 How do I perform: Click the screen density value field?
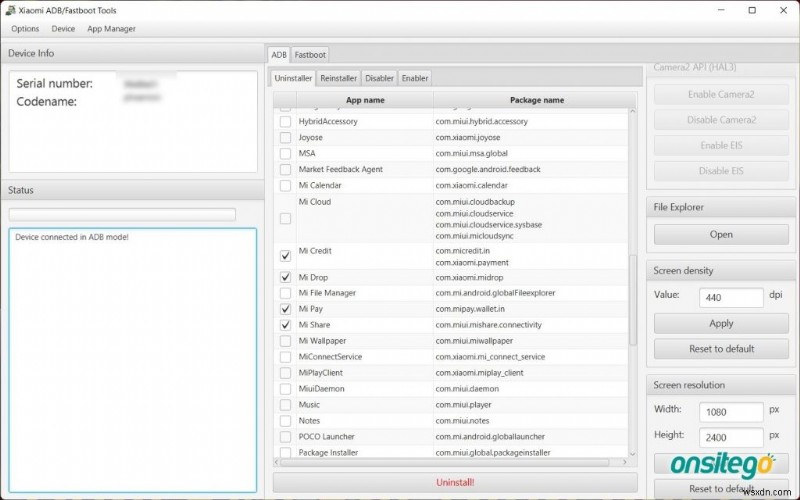pos(731,297)
